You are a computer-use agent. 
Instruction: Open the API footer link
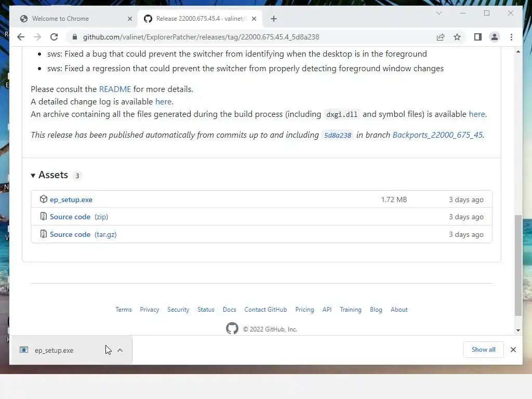tap(327, 310)
